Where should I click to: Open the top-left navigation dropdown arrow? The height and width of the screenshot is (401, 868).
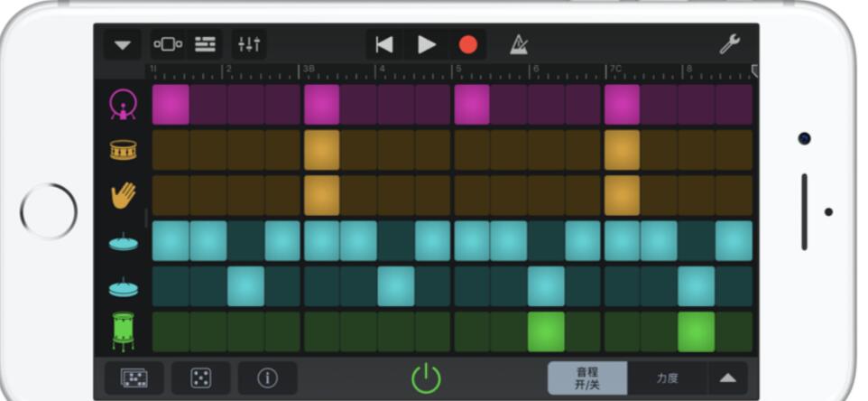pyautogui.click(x=122, y=44)
